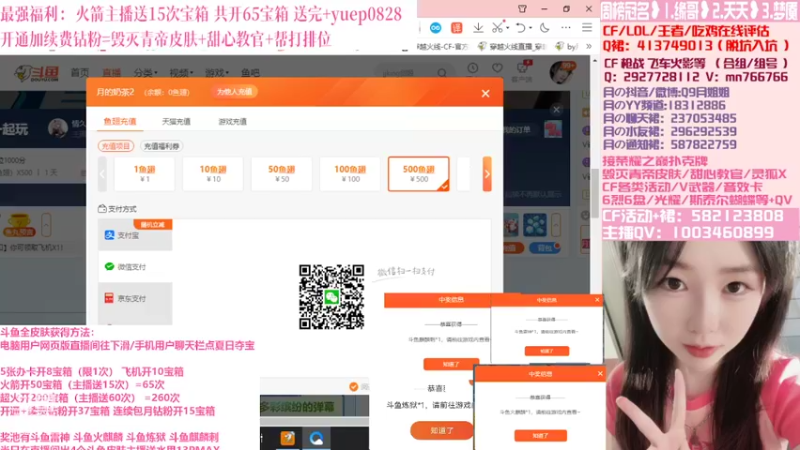Expand the screenshot tool dropdown arrow
This screenshot has width=800, height=450.
pyautogui.click(x=508, y=28)
